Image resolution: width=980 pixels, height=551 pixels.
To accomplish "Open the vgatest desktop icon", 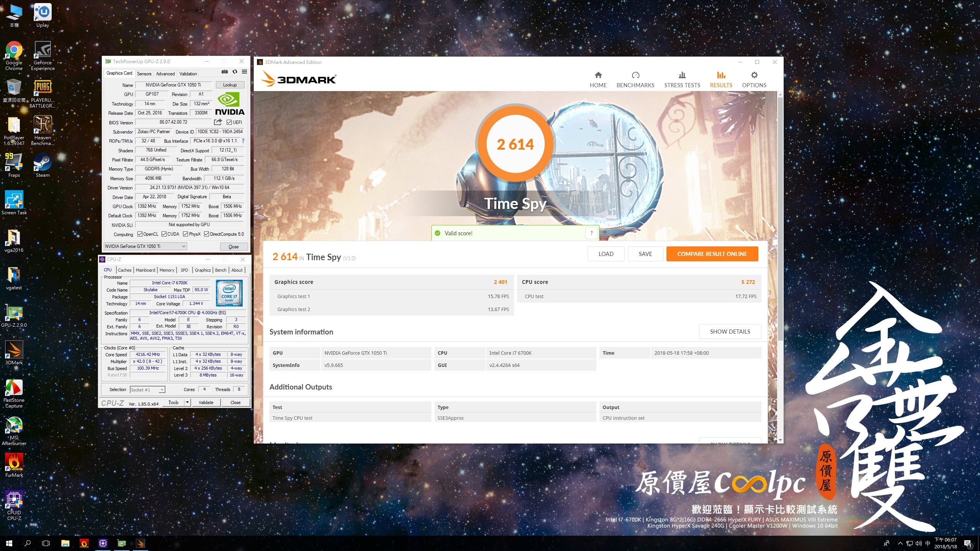I will pyautogui.click(x=14, y=278).
